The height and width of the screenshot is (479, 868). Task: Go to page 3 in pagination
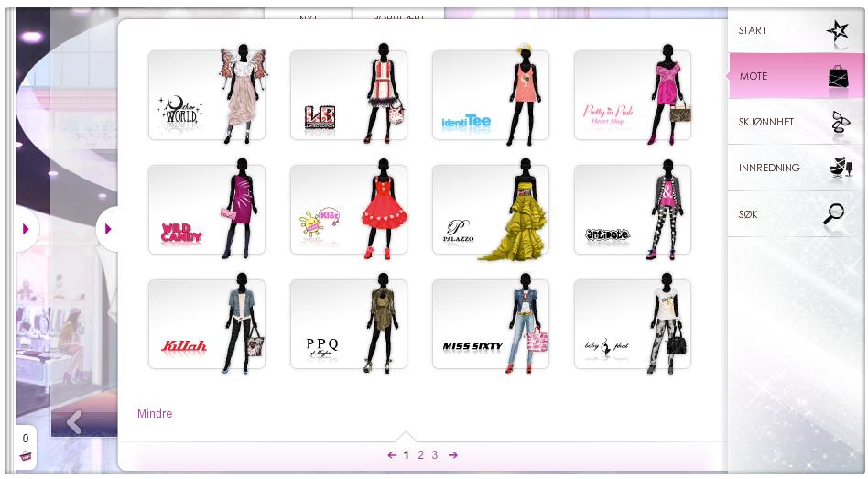(x=435, y=455)
